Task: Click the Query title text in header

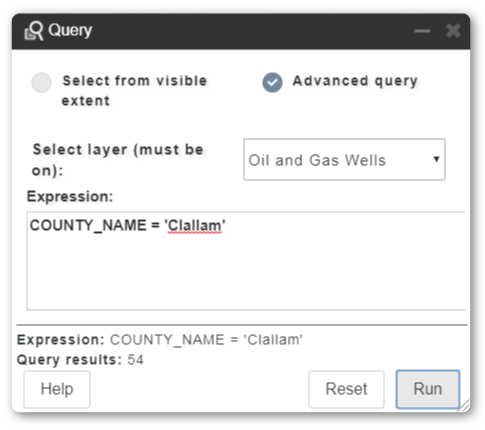Action: pos(70,31)
